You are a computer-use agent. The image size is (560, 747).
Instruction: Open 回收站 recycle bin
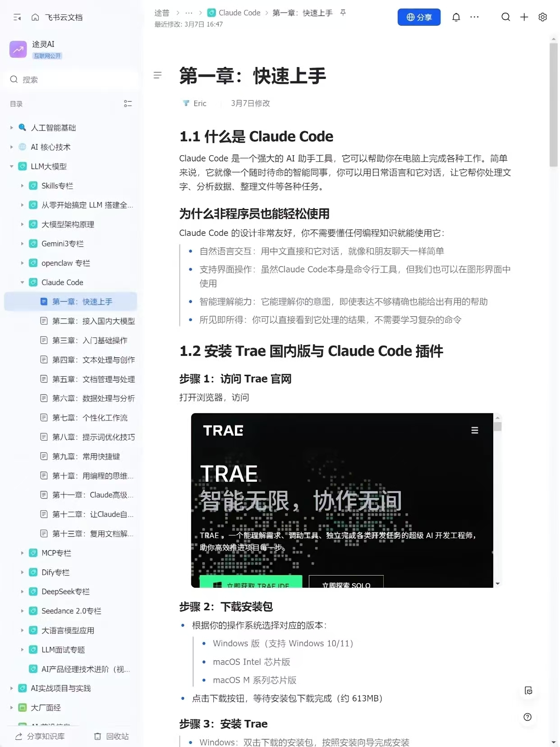[x=111, y=736]
